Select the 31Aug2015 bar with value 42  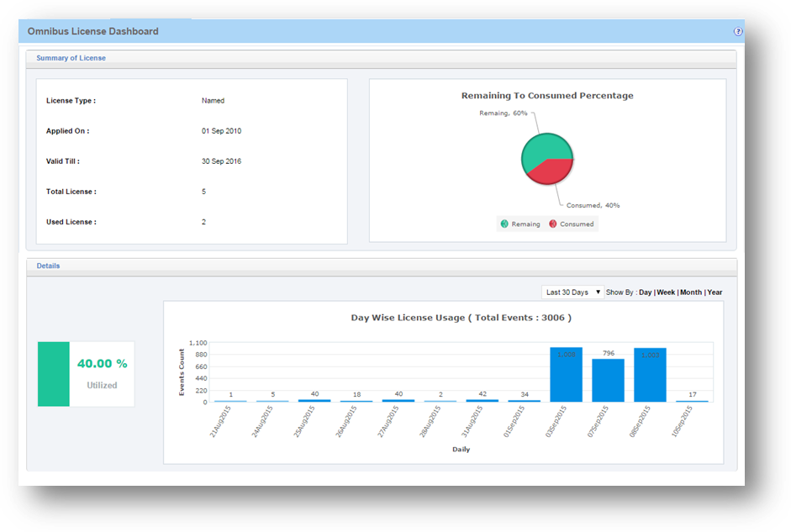[483, 400]
